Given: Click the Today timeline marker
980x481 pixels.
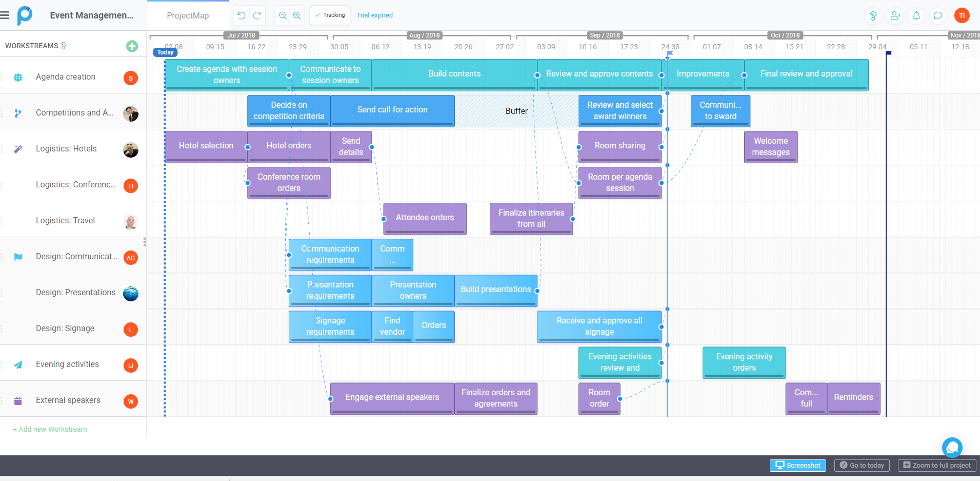Looking at the screenshot, I should coord(165,52).
